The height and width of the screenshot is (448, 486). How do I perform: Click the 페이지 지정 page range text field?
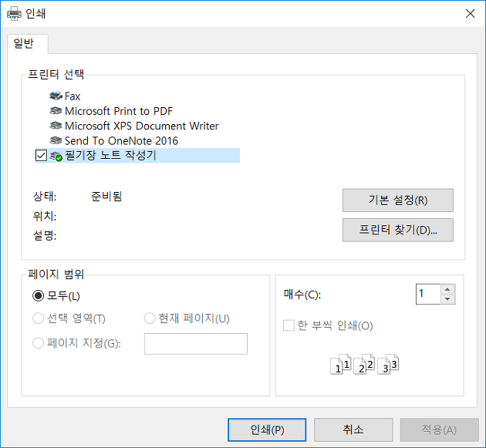(196, 344)
